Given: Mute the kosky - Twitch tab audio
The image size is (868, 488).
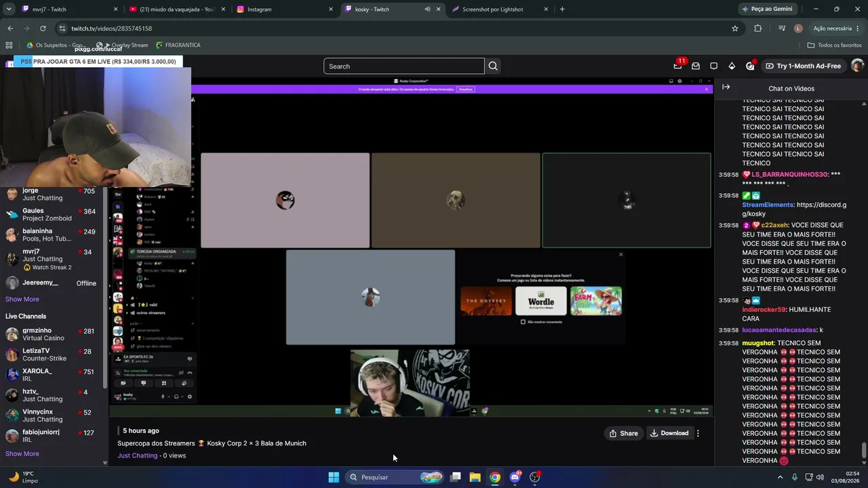Looking at the screenshot, I should coord(427,9).
